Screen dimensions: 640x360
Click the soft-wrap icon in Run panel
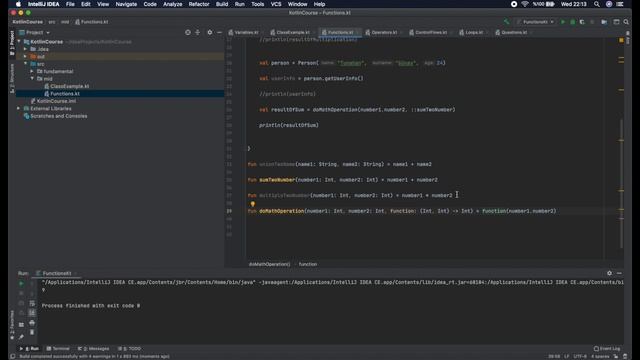32,303
